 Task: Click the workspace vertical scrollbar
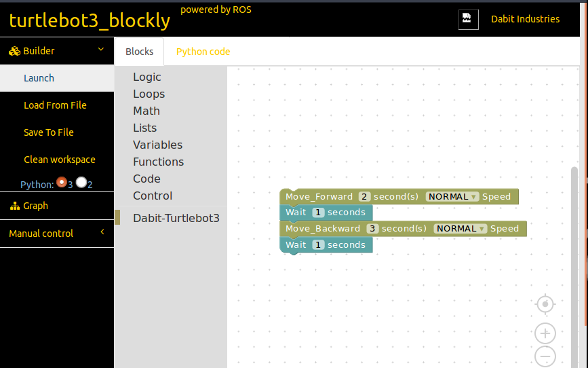(574, 267)
